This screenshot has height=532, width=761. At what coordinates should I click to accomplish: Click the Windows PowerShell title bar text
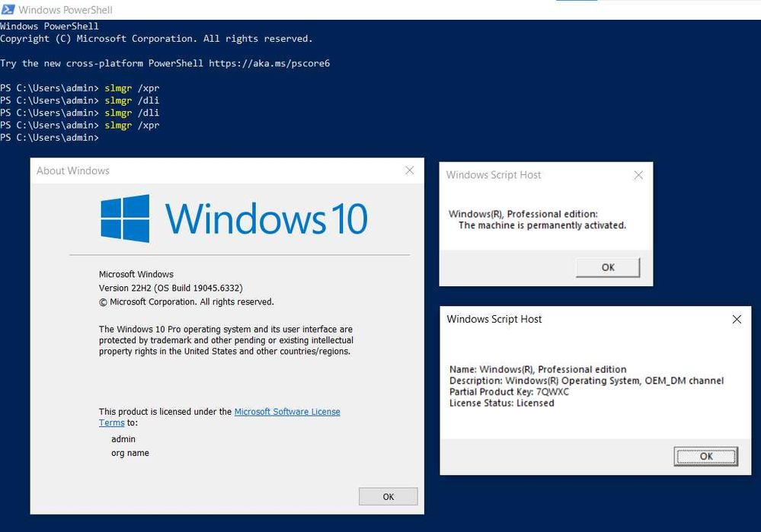click(66, 10)
